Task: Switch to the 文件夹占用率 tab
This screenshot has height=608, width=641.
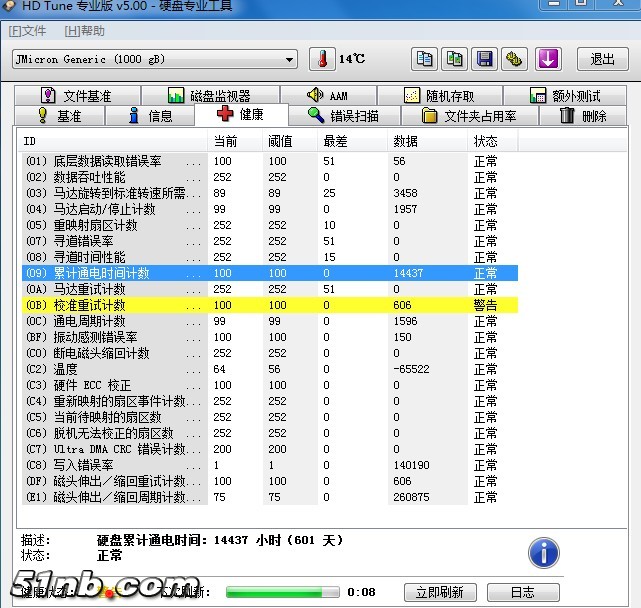Action: [469, 116]
